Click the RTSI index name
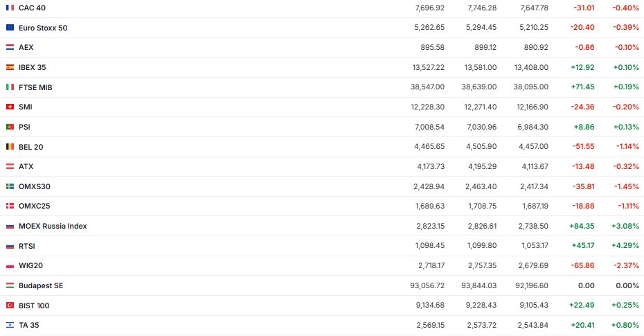The image size is (644, 336). (27, 246)
